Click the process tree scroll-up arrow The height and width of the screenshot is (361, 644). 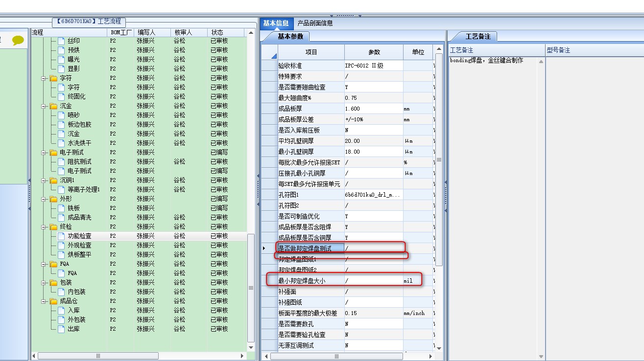point(251,33)
